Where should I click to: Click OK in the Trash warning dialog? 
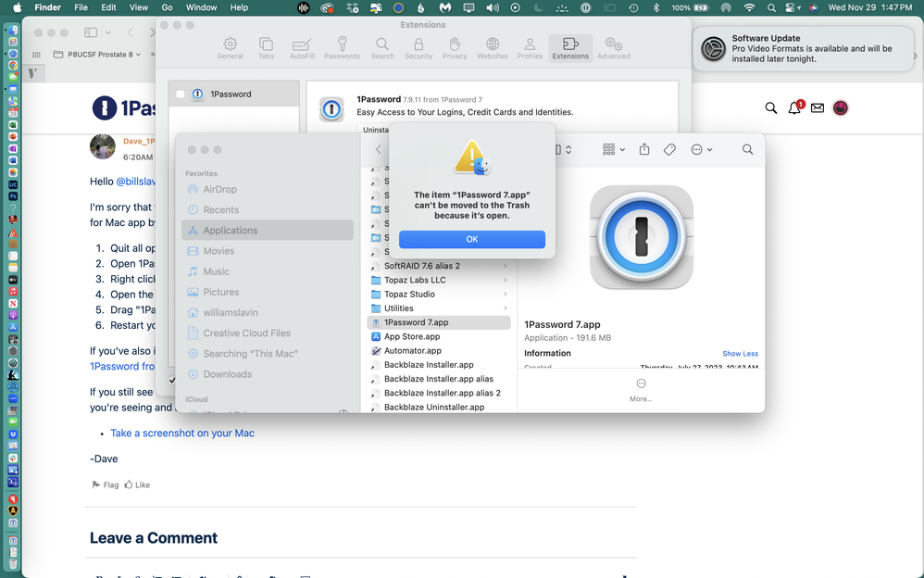pyautogui.click(x=471, y=239)
